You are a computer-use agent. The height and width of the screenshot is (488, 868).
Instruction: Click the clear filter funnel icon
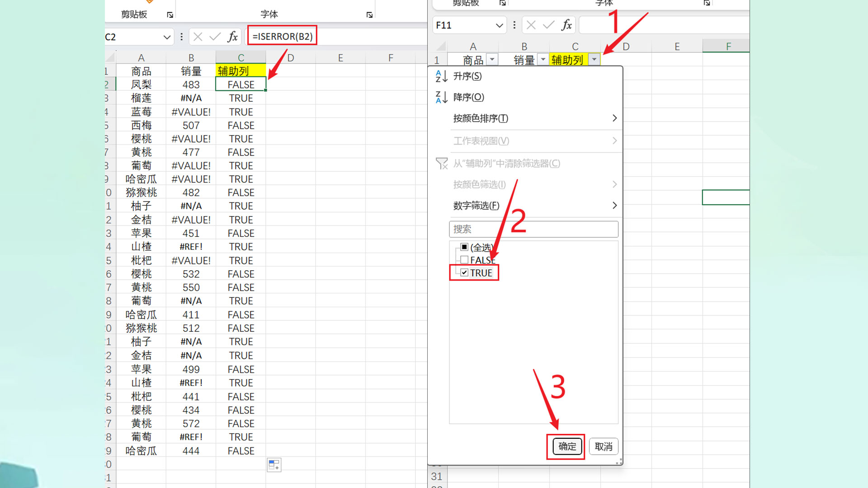441,164
